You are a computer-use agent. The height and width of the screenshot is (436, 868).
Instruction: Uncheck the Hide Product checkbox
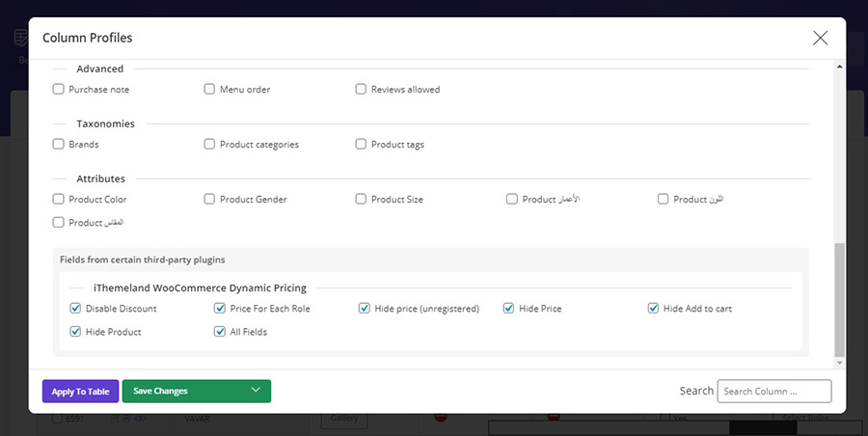[x=75, y=331]
